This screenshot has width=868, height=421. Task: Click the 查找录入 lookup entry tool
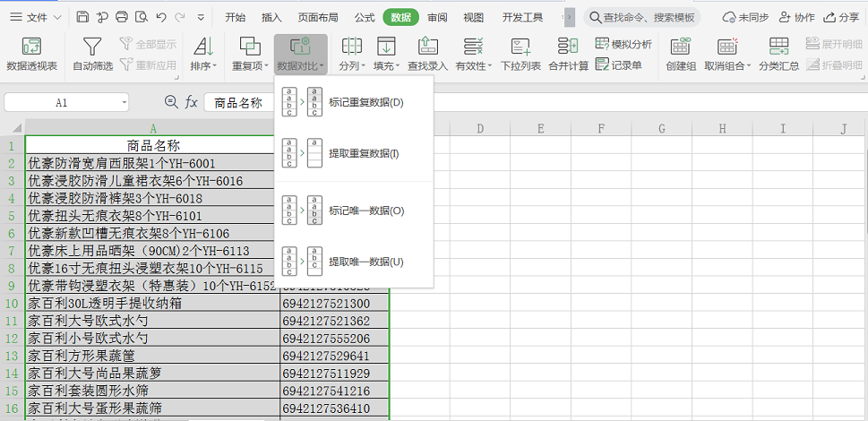[427, 55]
